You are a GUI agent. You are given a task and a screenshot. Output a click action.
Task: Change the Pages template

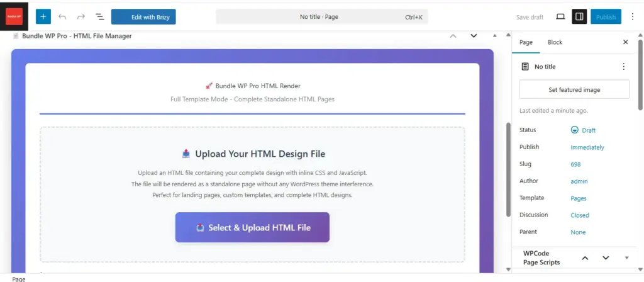point(579,198)
